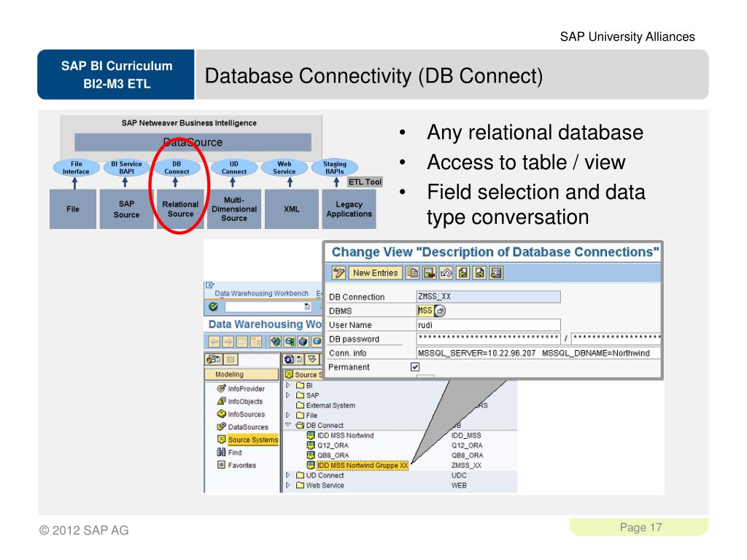747x560 pixels.
Task: Click the New Entries button
Action: tap(375, 273)
